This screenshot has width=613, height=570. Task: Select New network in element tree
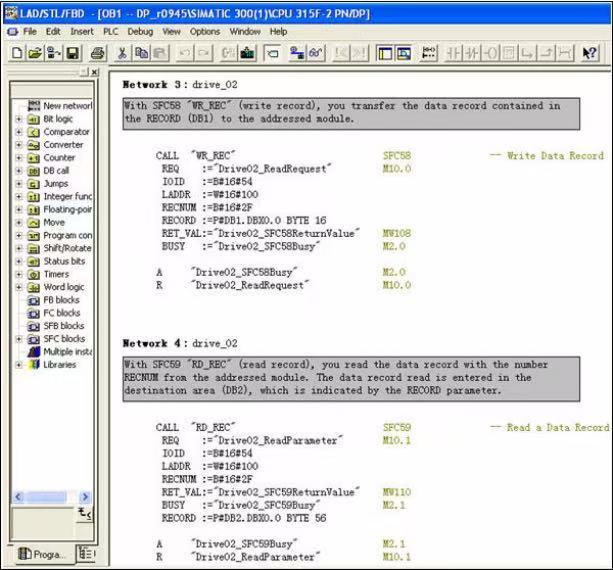[66, 105]
